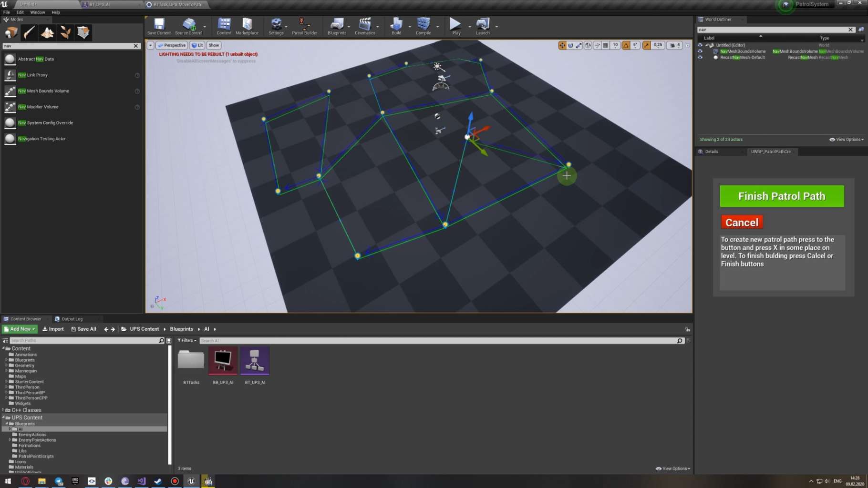Collapse the UPS Content tree node
Image resolution: width=868 pixels, height=488 pixels.
[3, 417]
